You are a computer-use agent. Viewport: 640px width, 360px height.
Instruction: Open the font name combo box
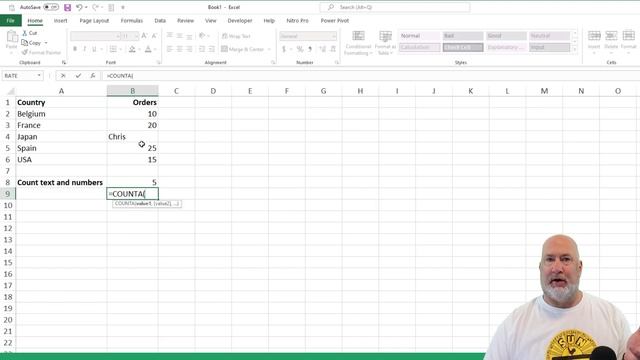pyautogui.click(x=95, y=36)
